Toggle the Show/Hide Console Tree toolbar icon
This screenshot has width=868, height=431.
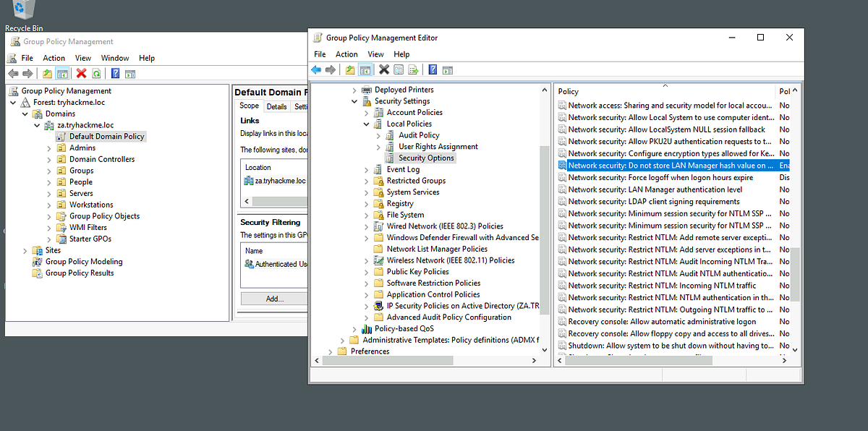point(365,69)
